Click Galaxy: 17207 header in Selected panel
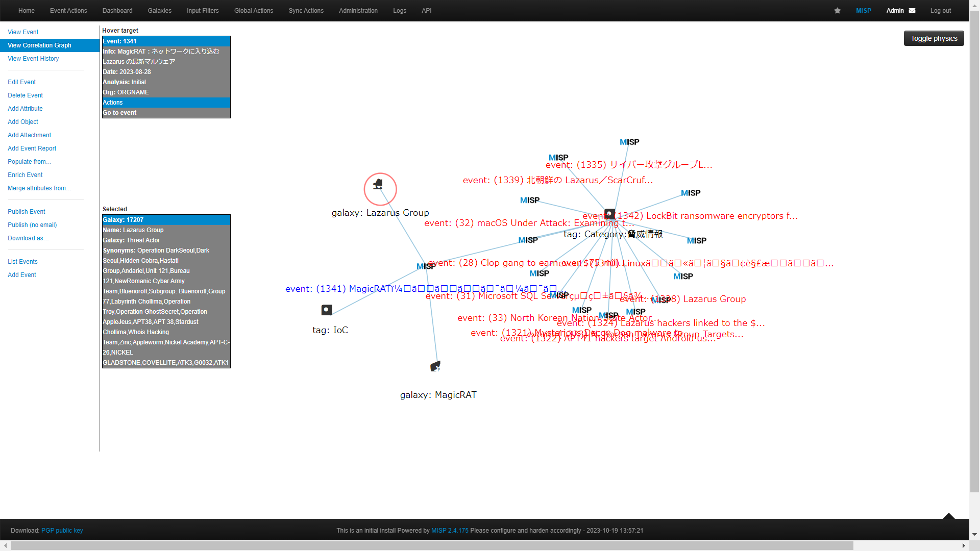Image resolution: width=980 pixels, height=551 pixels. (x=166, y=220)
